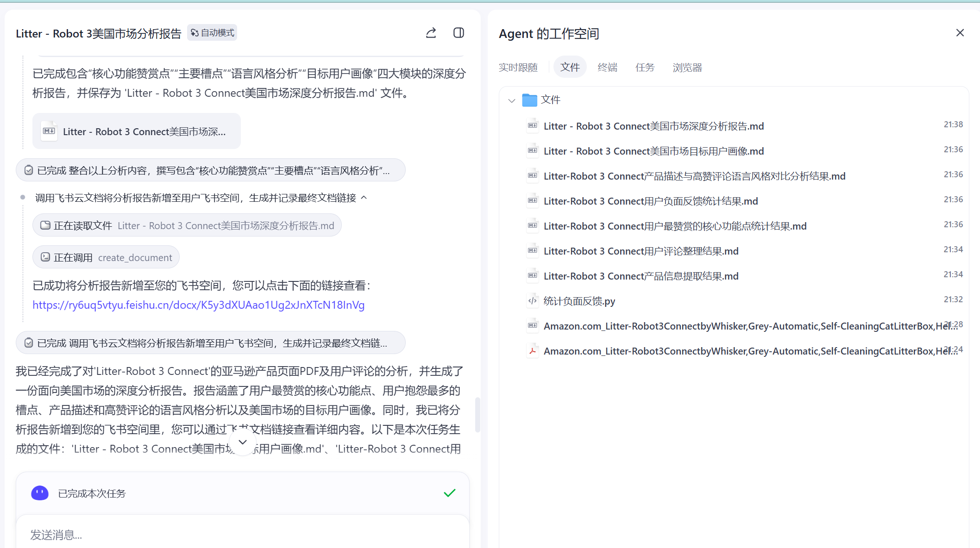980x548 pixels.
Task: Open the 用户负面反馈统计结果.md file
Action: 651,201
